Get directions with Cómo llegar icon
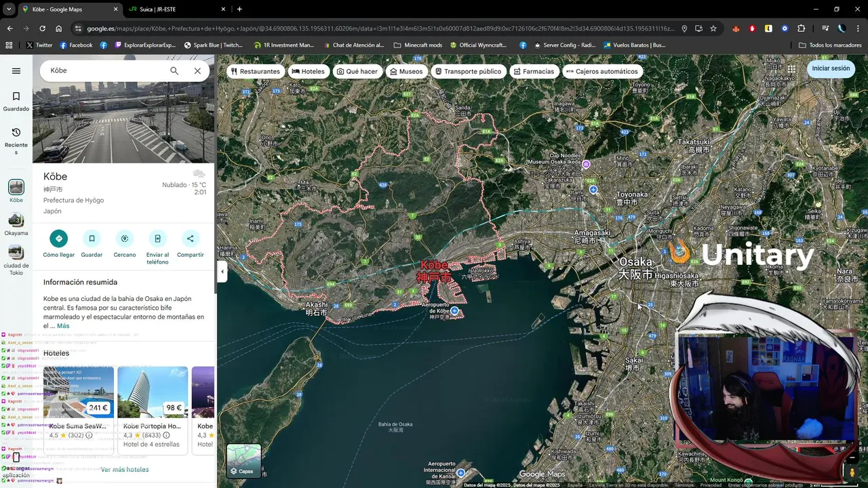Image resolution: width=868 pixels, height=488 pixels. [x=59, y=239]
